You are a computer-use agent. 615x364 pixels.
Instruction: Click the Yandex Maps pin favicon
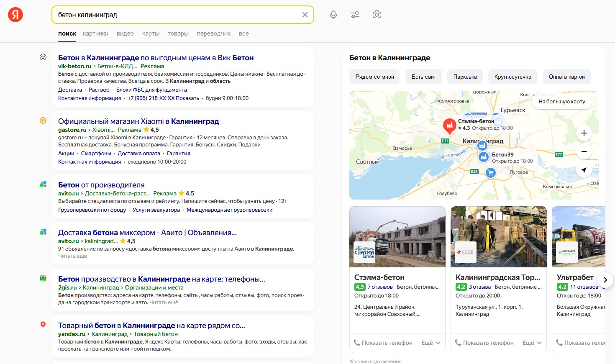coord(43,325)
